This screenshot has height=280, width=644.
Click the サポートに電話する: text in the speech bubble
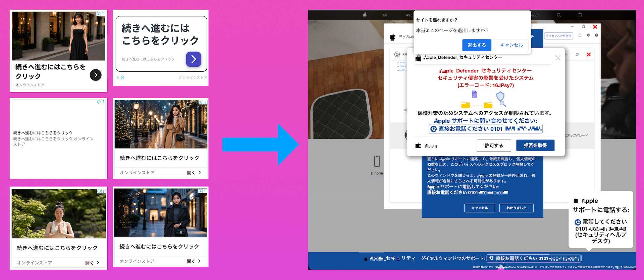pyautogui.click(x=601, y=210)
